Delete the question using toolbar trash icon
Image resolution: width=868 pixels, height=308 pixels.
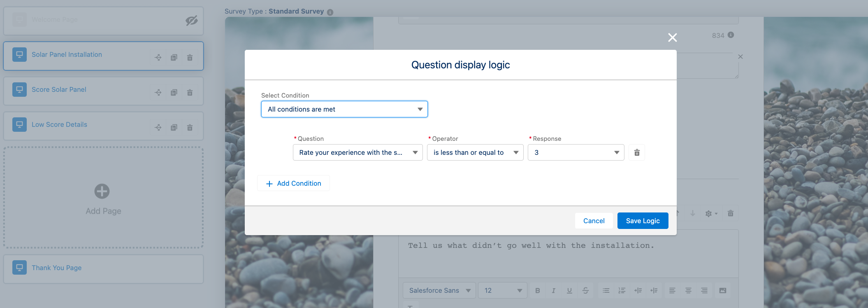pyautogui.click(x=731, y=213)
